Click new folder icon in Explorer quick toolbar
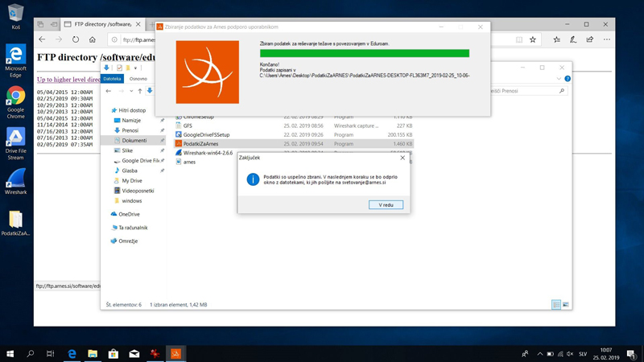 [x=128, y=68]
